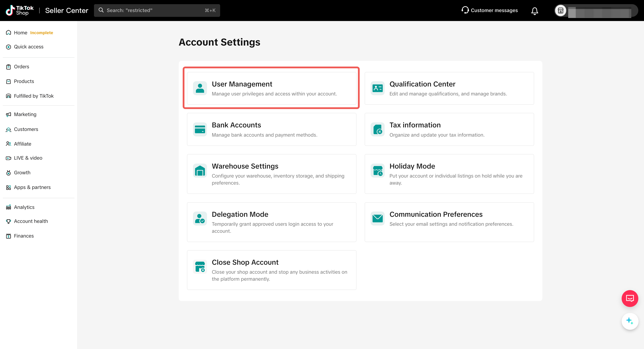Image resolution: width=644 pixels, height=349 pixels.
Task: Click the shop avatar icon in header
Action: point(561,11)
